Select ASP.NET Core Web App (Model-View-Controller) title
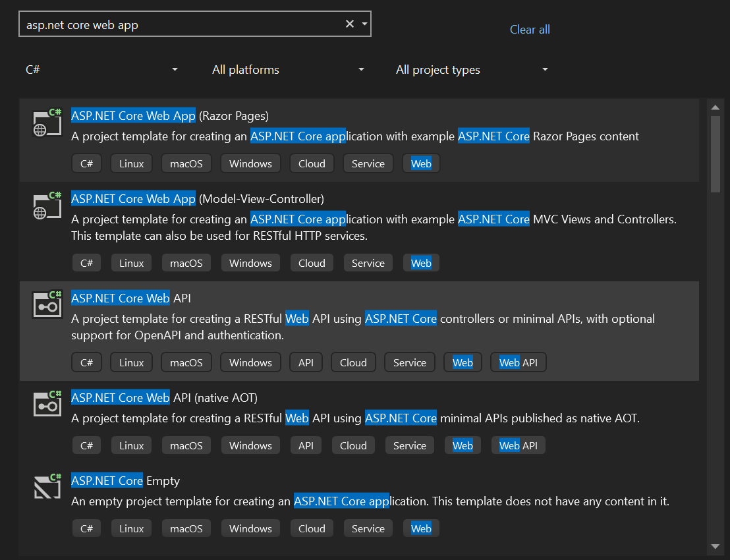The image size is (730, 560). point(198,199)
